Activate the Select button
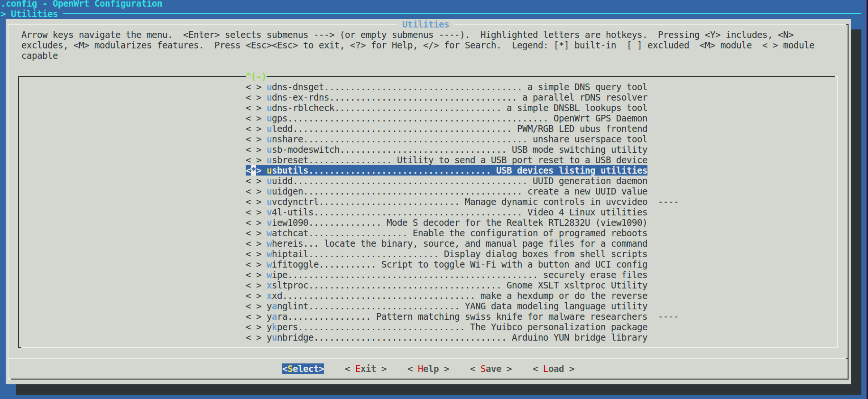Image resolution: width=868 pixels, height=399 pixels. coord(303,369)
